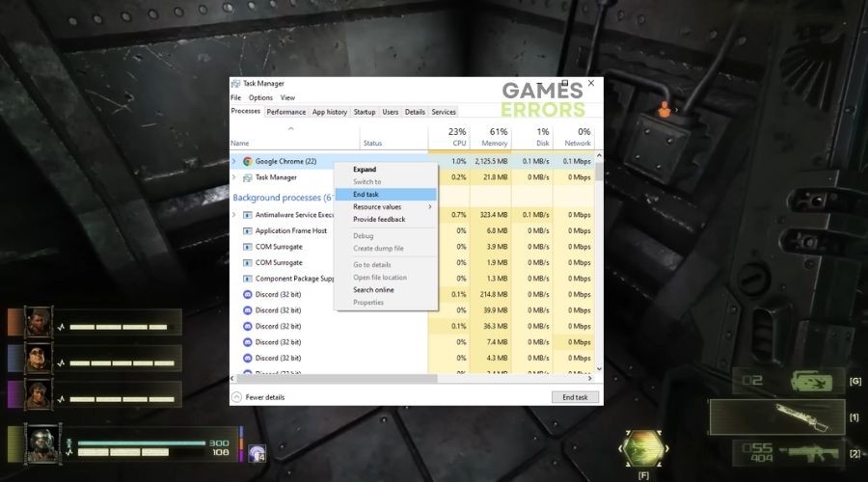This screenshot has width=868, height=482.
Task: Sort by the Status column header
Action: click(x=393, y=137)
